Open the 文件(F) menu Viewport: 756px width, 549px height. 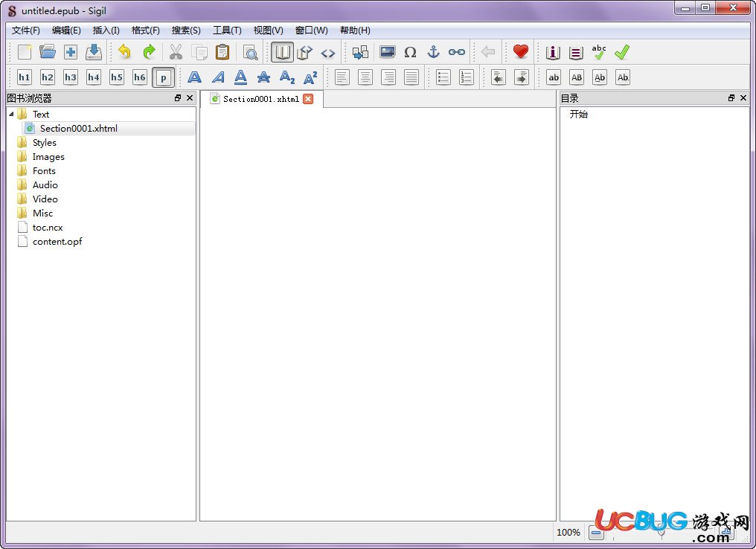click(x=26, y=30)
